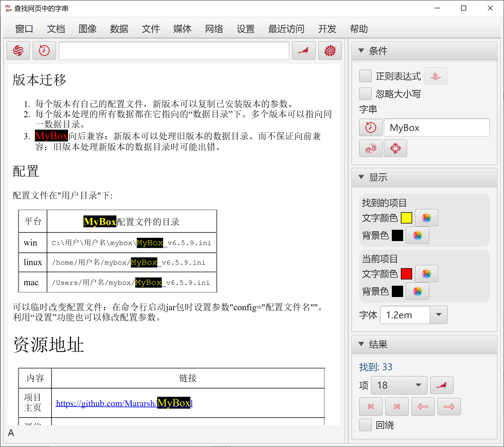Toggle the 忽略大小写 checkbox

(x=365, y=94)
